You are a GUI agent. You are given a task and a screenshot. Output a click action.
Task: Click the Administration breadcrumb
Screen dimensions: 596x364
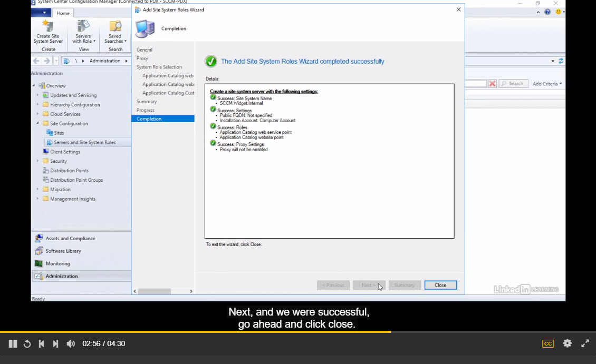coord(105,61)
